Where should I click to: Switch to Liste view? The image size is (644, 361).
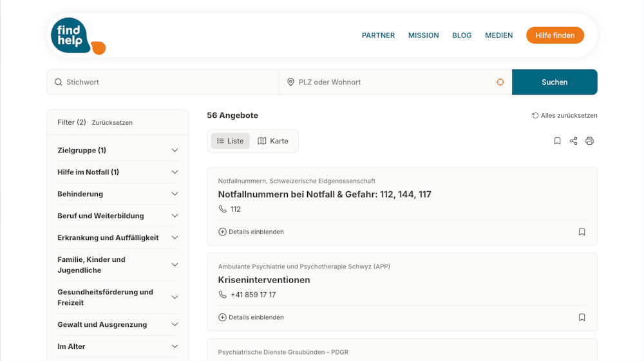[x=230, y=141]
